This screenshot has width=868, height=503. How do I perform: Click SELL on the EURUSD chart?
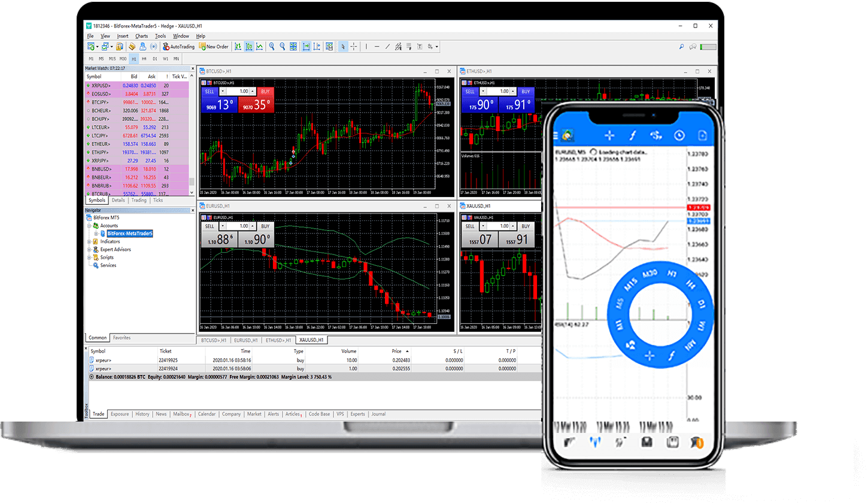click(210, 226)
